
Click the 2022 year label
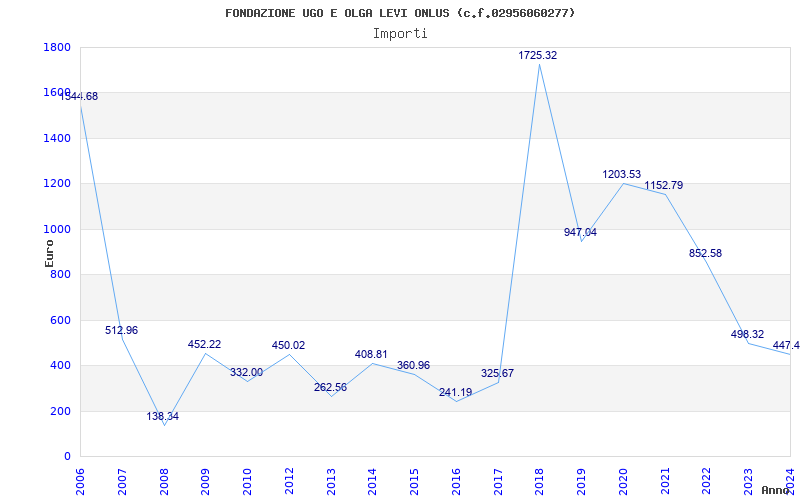click(x=707, y=482)
